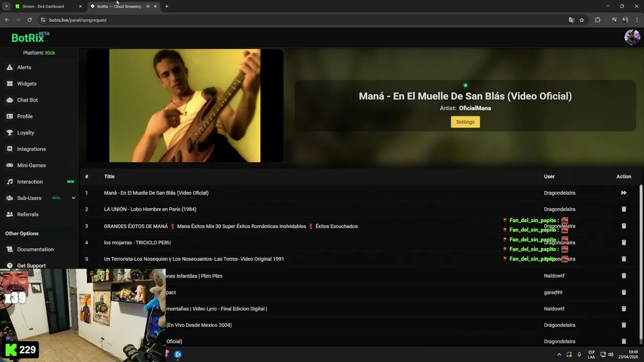Click the User column header
Viewport: 644px width, 362px height.
click(549, 176)
